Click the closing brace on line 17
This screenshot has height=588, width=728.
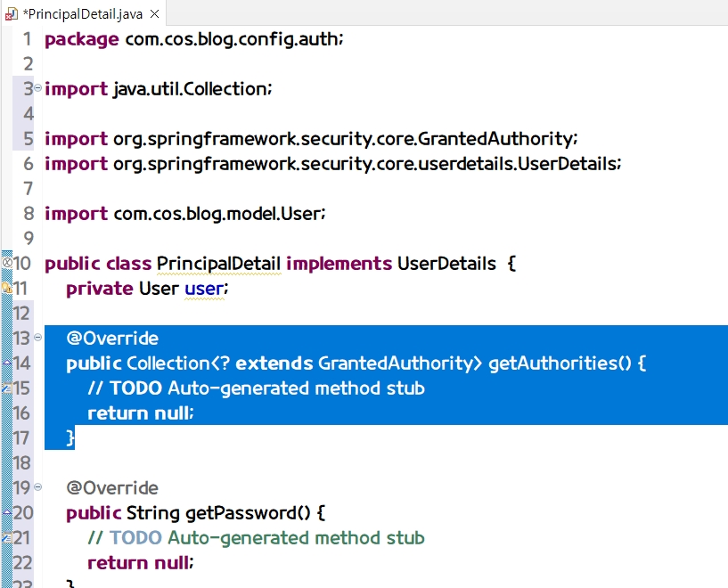(70, 437)
